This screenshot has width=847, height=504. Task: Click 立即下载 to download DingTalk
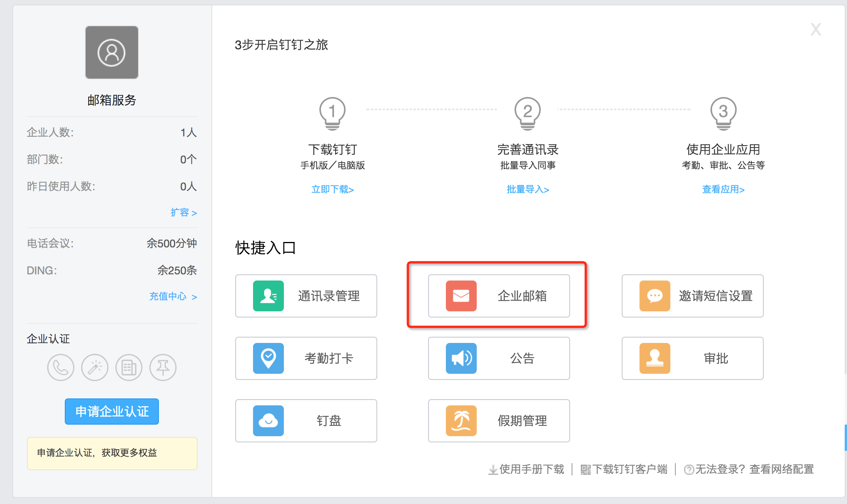(332, 189)
